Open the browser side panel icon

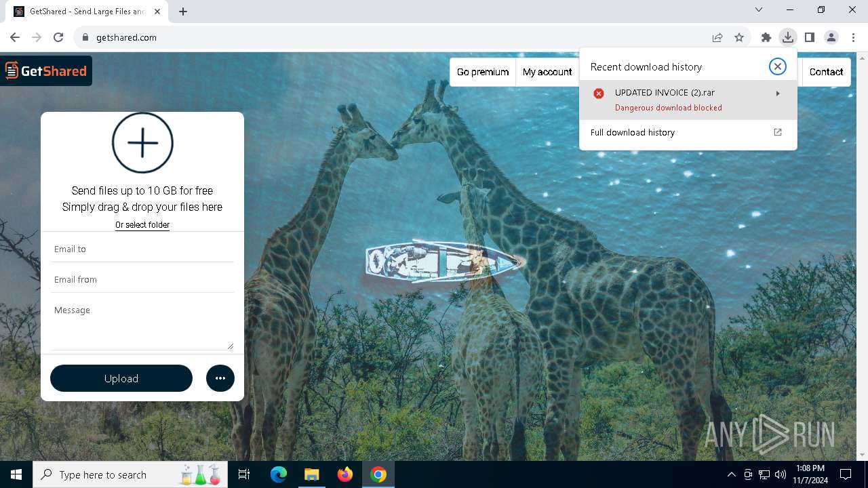tap(810, 37)
